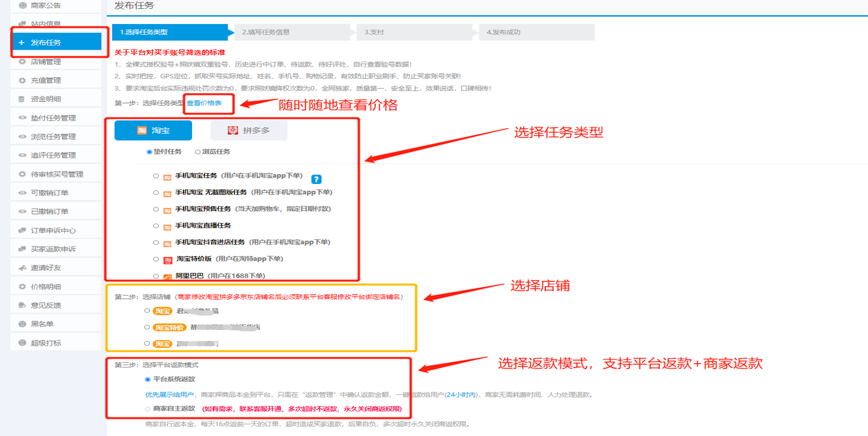
Task: Click the database icon beside 资金明细
Action: point(22,99)
